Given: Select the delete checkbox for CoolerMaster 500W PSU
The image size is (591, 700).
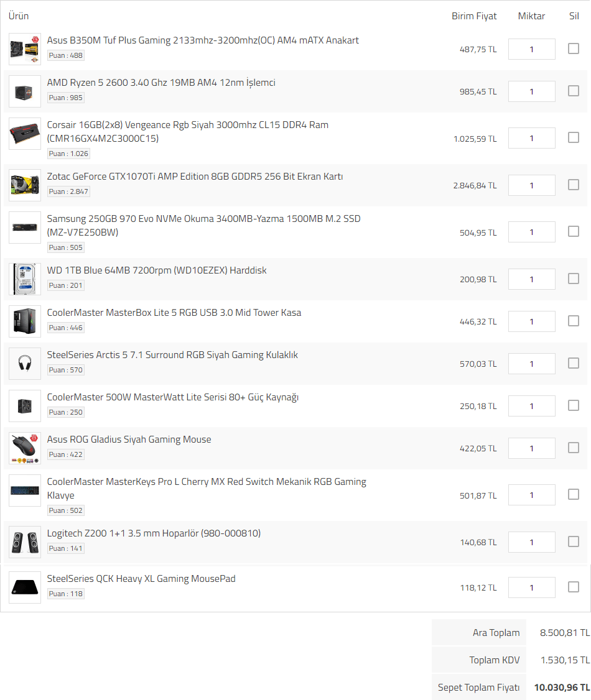Looking at the screenshot, I should tap(574, 405).
